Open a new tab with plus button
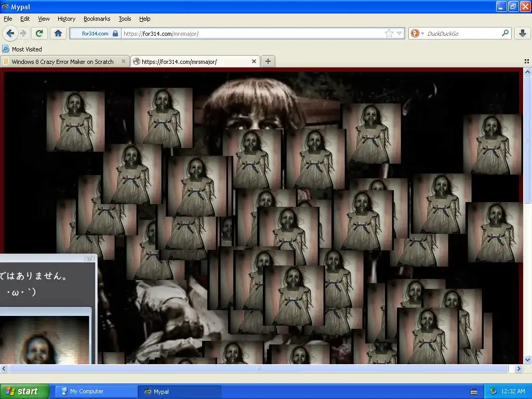Viewport: 532px width, 399px height. [x=268, y=61]
